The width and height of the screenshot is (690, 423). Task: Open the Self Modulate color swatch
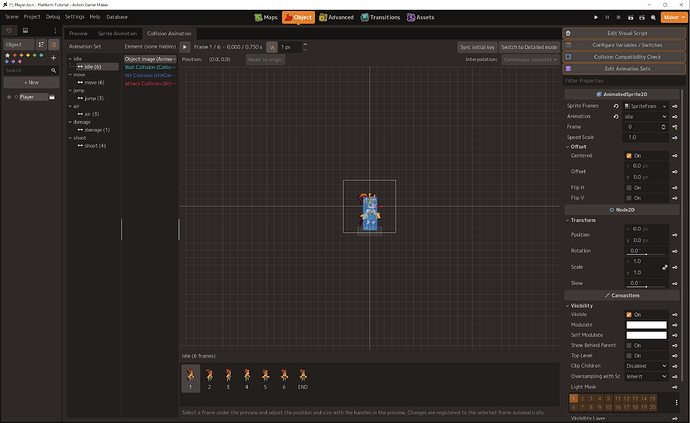pyautogui.click(x=646, y=335)
